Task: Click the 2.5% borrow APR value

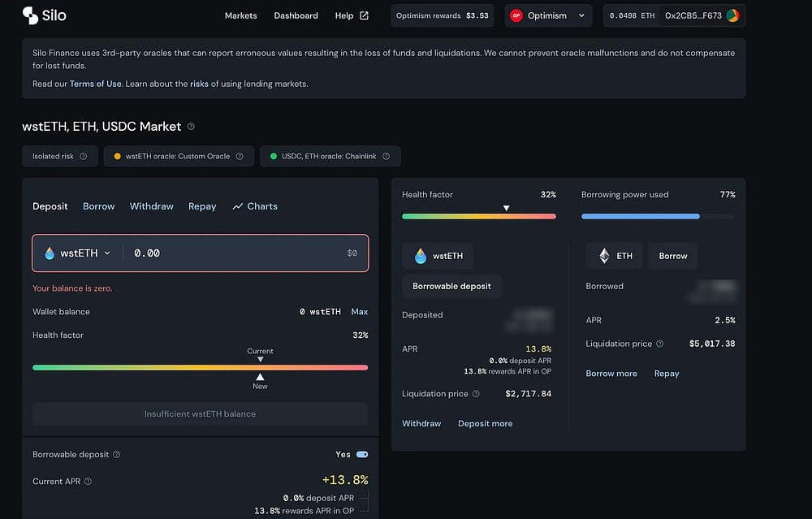Action: click(x=725, y=320)
